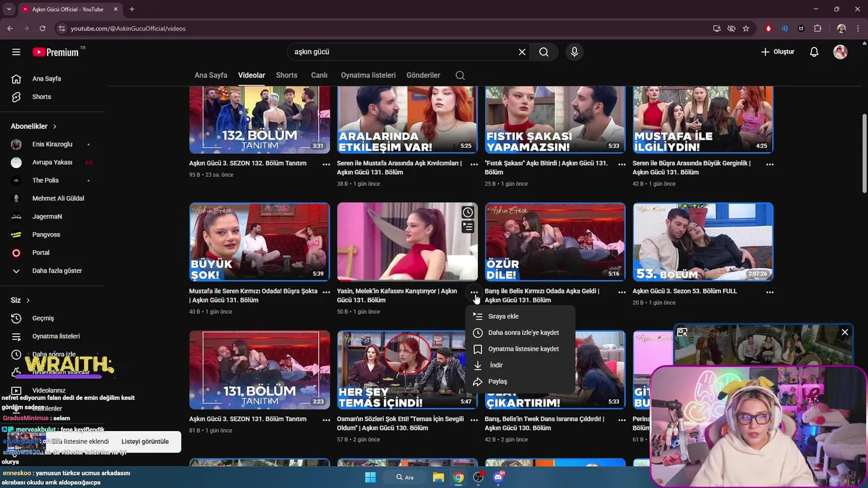The height and width of the screenshot is (488, 868).
Task: Click the page vertical scrollbar
Action: click(x=864, y=152)
